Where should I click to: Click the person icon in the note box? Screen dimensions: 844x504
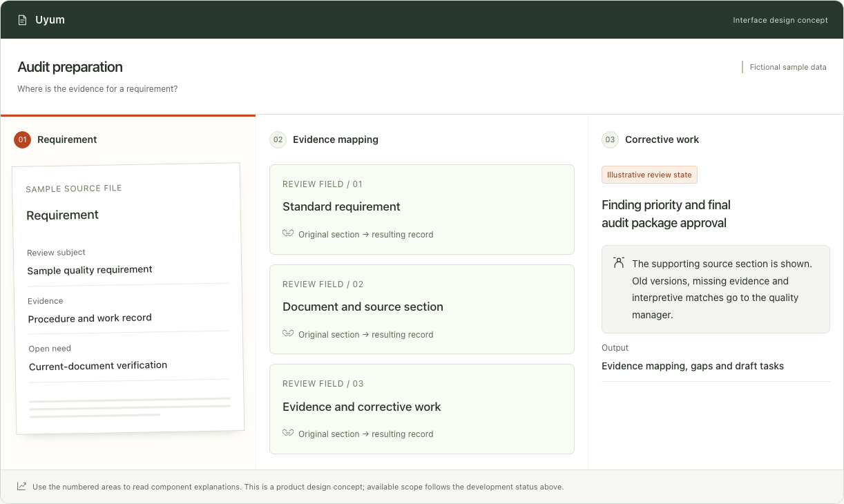pos(618,263)
